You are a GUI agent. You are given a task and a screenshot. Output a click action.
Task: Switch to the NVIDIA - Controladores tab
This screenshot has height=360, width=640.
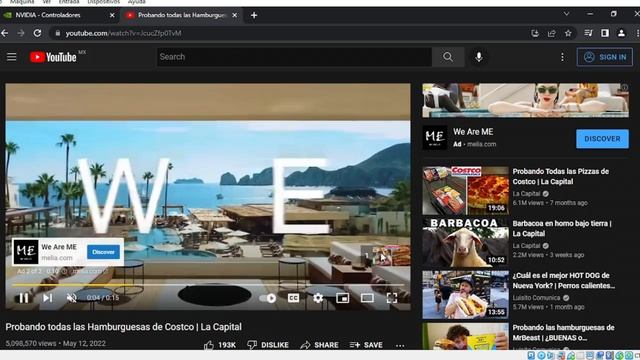point(59,15)
